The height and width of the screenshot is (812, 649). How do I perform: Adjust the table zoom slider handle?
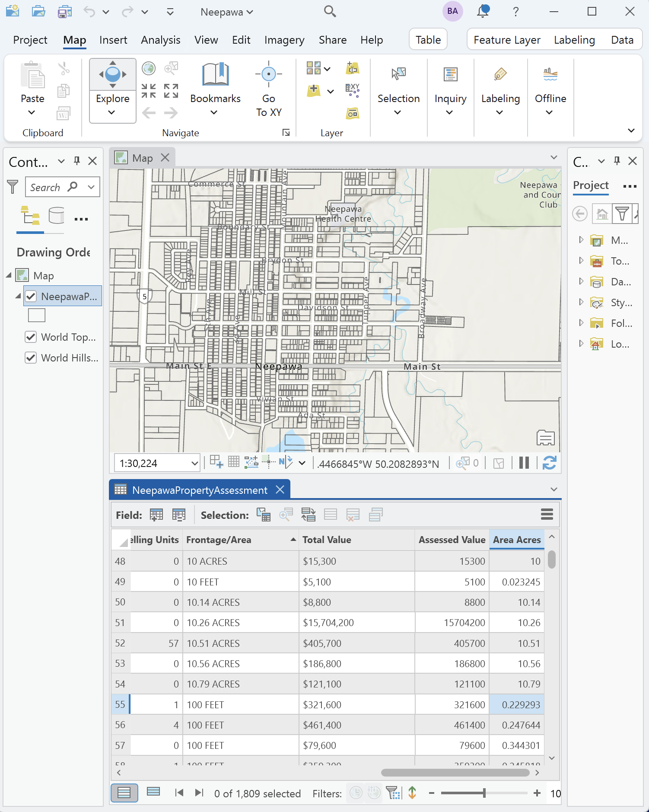coord(484,793)
